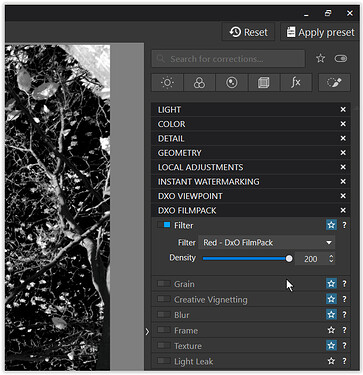Collapse the right panel with the side arrow
The height and width of the screenshot is (375, 363).
click(x=148, y=331)
